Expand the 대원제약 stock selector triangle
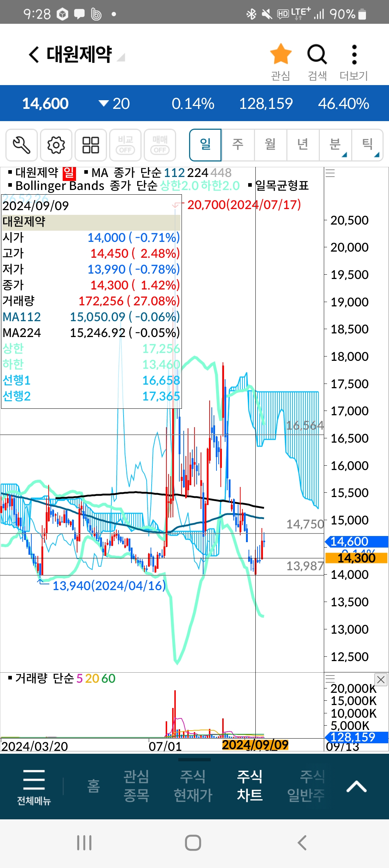Viewport: 389px width, 868px height. [121, 58]
